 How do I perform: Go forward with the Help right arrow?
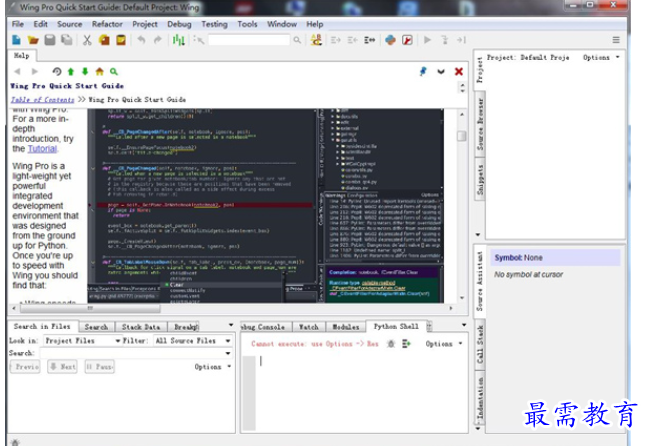(35, 72)
